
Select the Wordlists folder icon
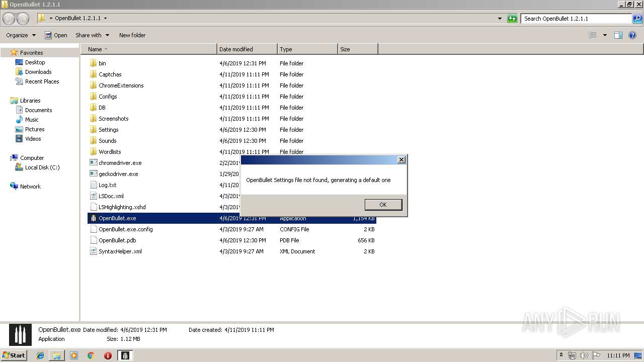pos(93,152)
